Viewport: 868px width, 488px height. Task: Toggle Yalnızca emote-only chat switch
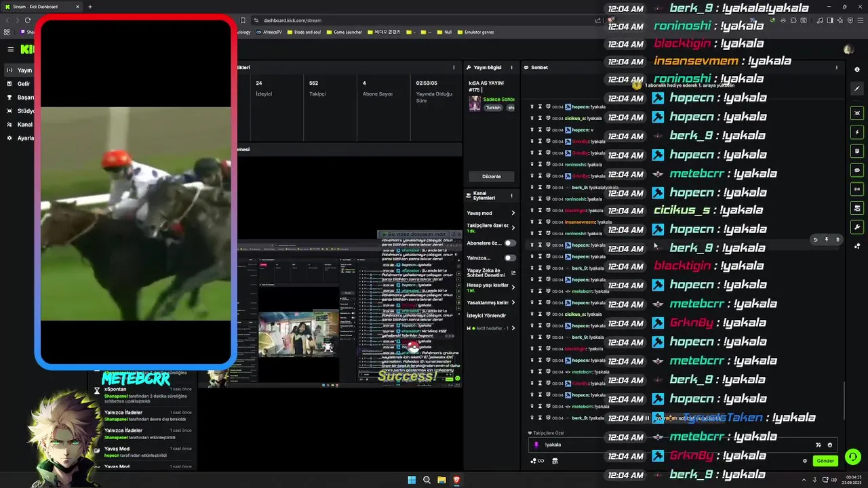point(510,258)
